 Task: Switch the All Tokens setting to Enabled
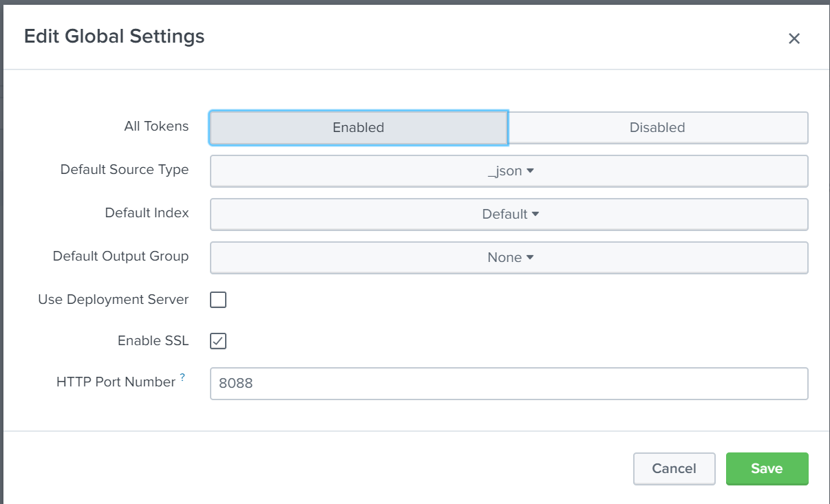coord(358,127)
